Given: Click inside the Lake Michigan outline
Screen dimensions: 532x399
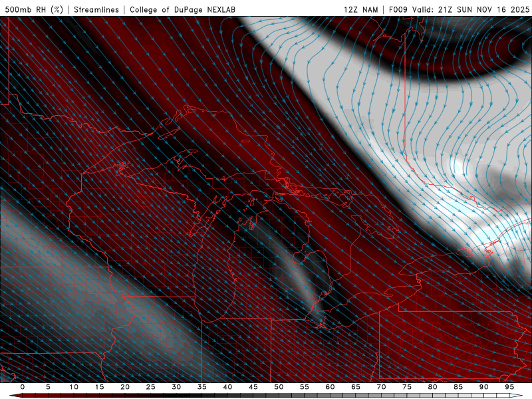Looking at the screenshot, I should click(x=213, y=271).
